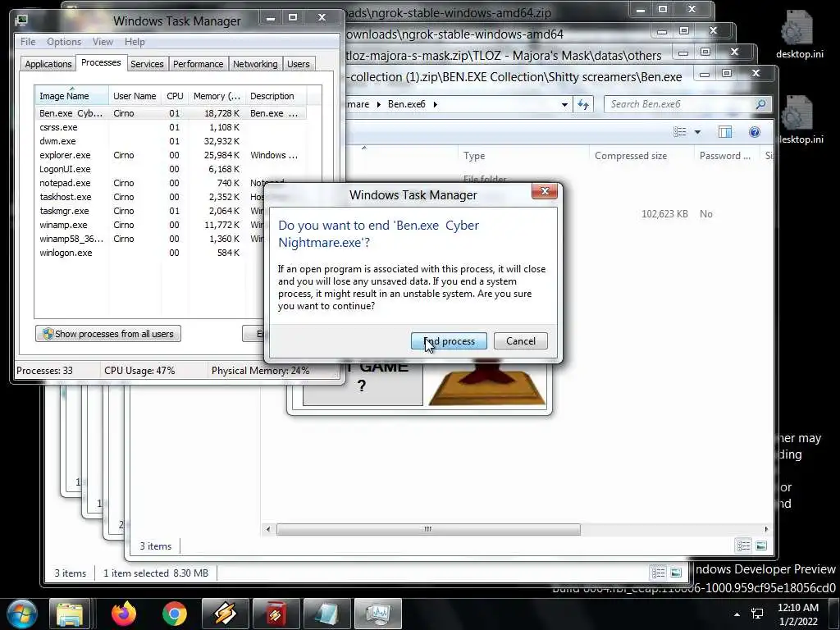Sort processes by CPU column
Screen dimensions: 840x630
point(175,96)
